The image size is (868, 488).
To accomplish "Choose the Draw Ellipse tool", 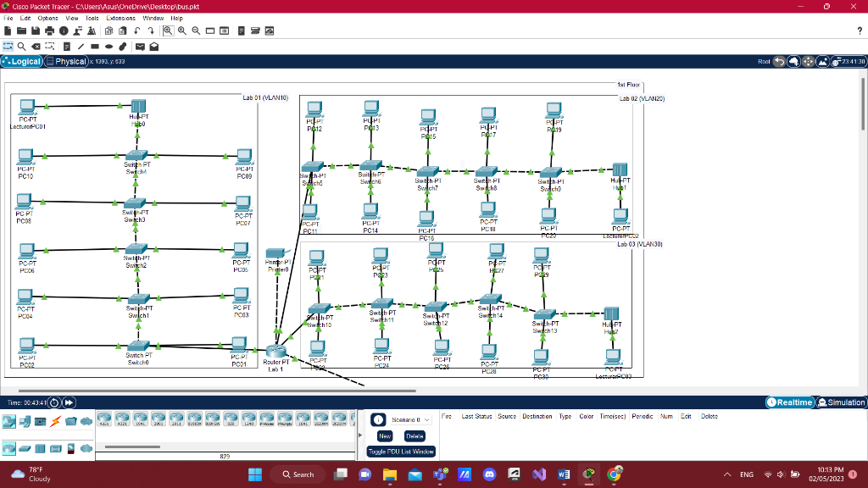I will coord(109,47).
